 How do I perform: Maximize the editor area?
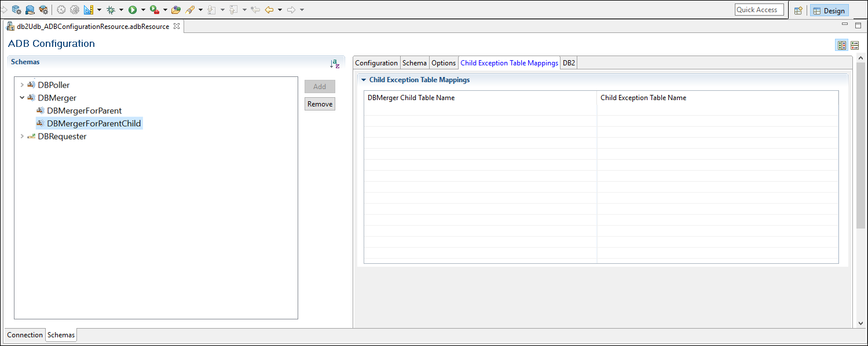pos(858,25)
